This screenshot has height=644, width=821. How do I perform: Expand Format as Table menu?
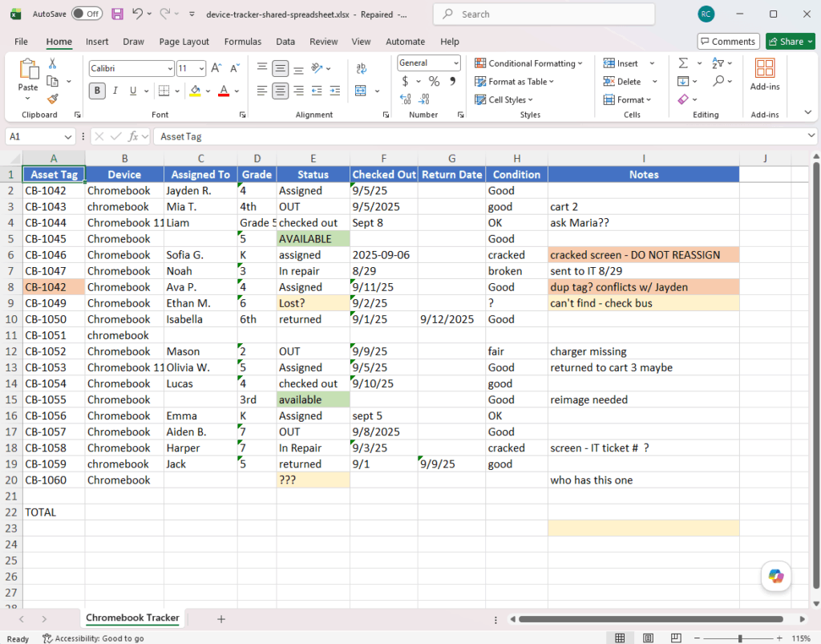tap(514, 82)
